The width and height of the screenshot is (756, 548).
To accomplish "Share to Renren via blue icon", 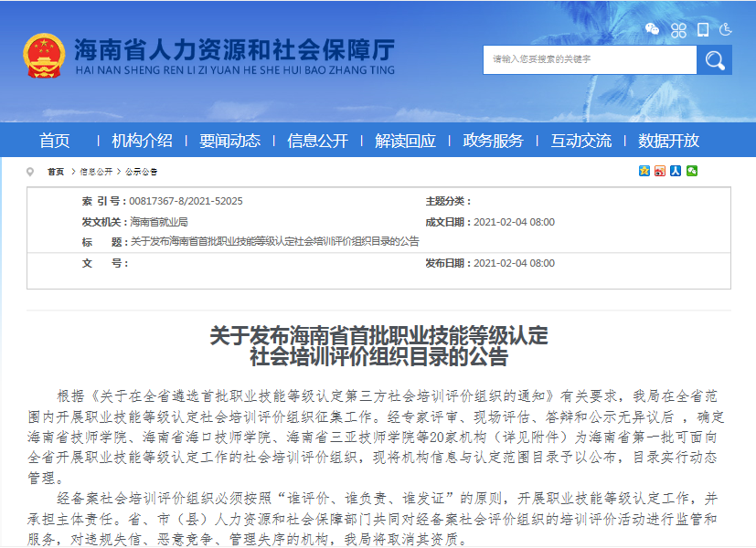I will click(x=676, y=171).
